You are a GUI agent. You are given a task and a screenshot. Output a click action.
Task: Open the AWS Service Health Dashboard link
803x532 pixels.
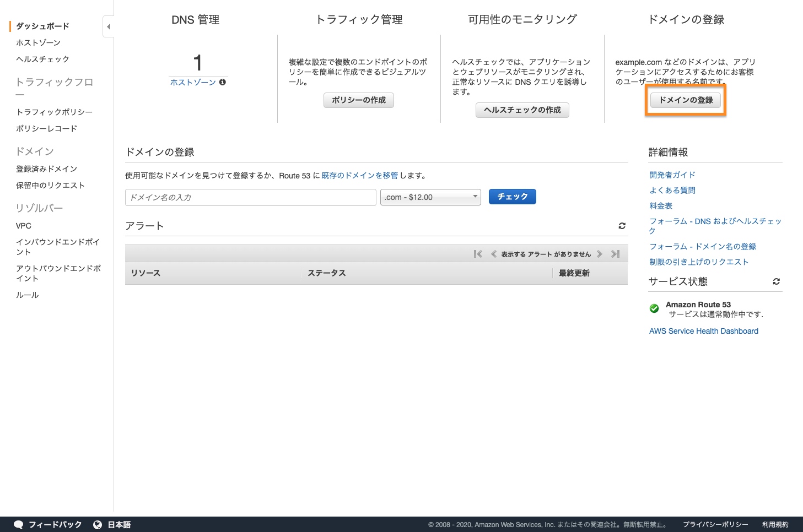click(703, 331)
